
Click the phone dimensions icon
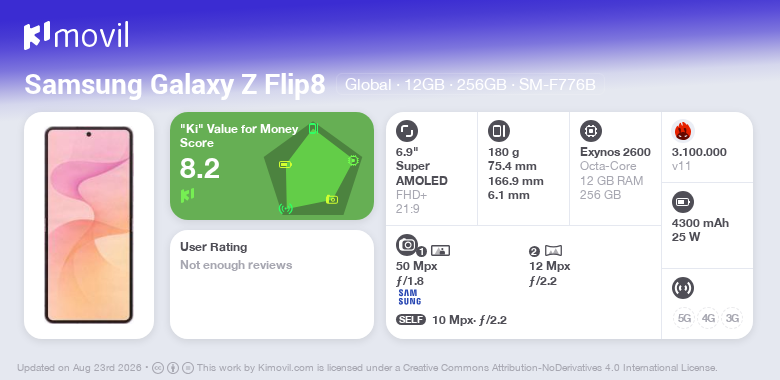click(x=499, y=131)
